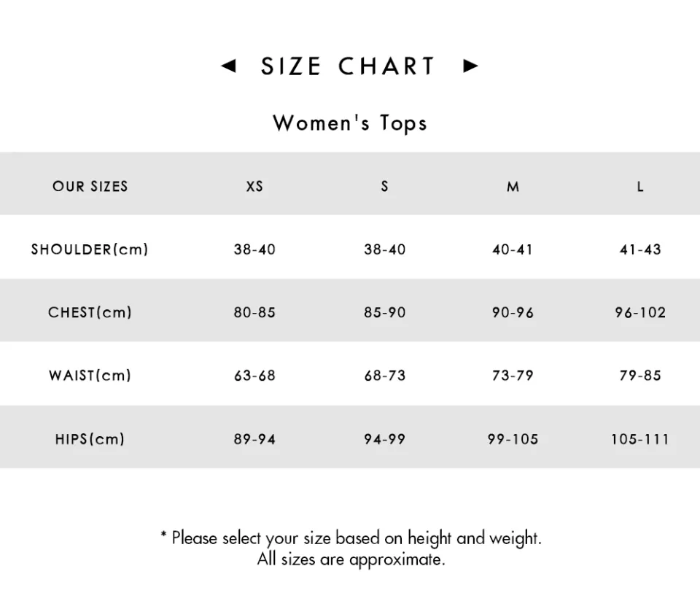The image size is (700, 593).
Task: Click the "All sizes are approximate" text
Action: pyautogui.click(x=351, y=560)
